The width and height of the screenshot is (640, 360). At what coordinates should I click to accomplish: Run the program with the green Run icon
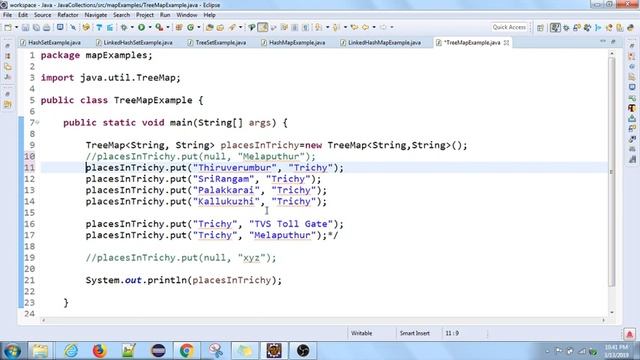(141, 27)
